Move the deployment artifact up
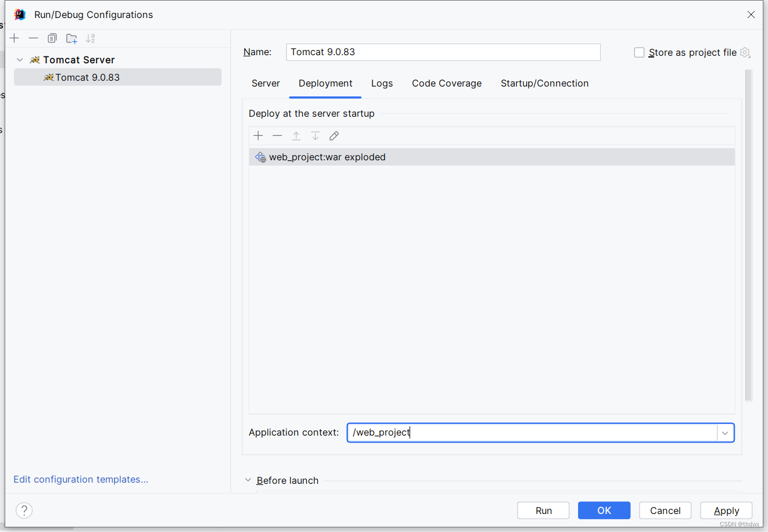 [296, 136]
